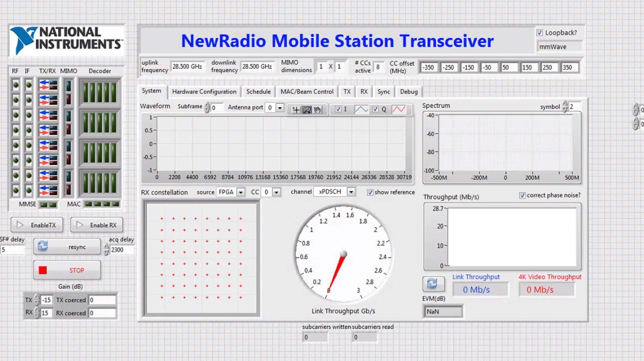This screenshot has width=644, height=361.
Task: Click the last Decoder indicator block
Action: coord(99,183)
